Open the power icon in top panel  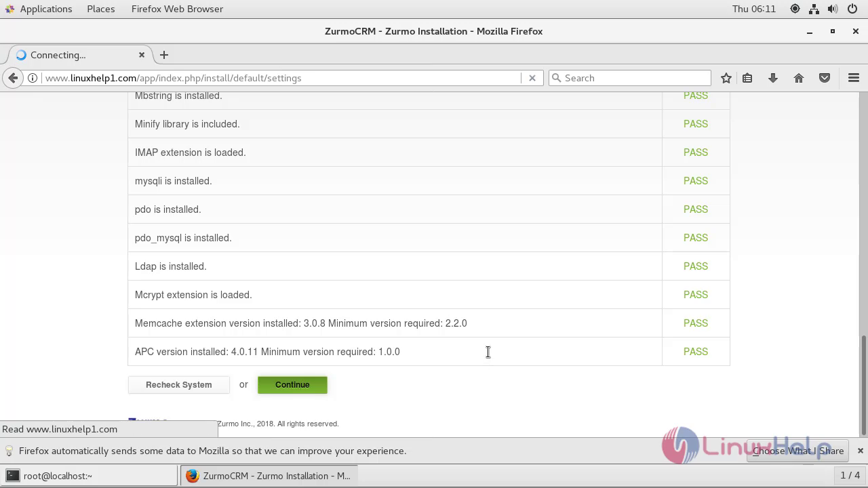[x=852, y=9]
